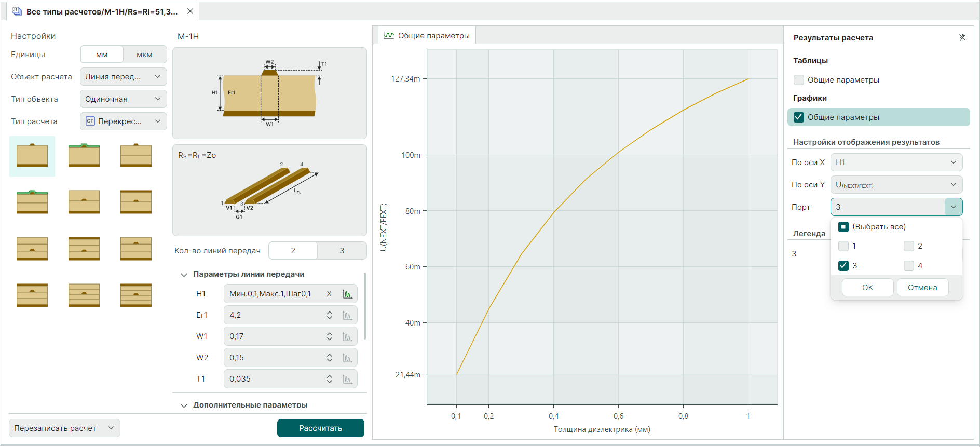Screen dimensions: 980x447
Task: Click the sweep graph icon next to T1
Action: coord(347,380)
